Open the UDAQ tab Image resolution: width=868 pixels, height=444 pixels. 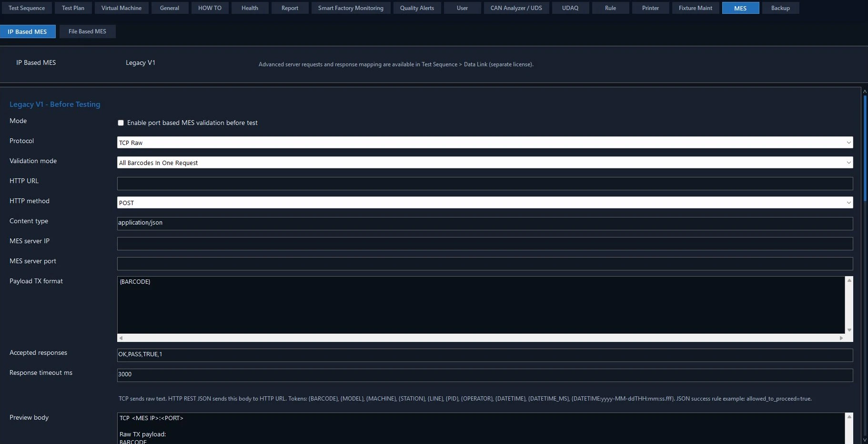click(x=570, y=8)
